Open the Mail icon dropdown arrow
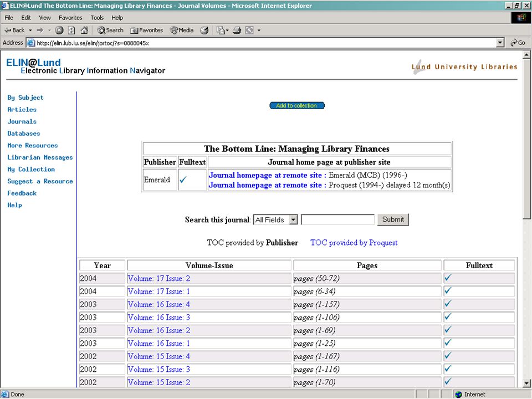This screenshot has width=532, height=399. (x=227, y=30)
